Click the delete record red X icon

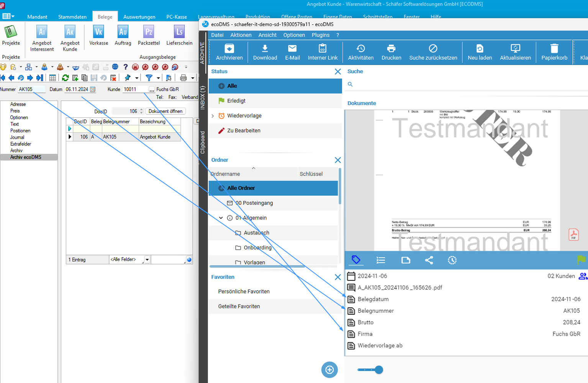tap(113, 78)
